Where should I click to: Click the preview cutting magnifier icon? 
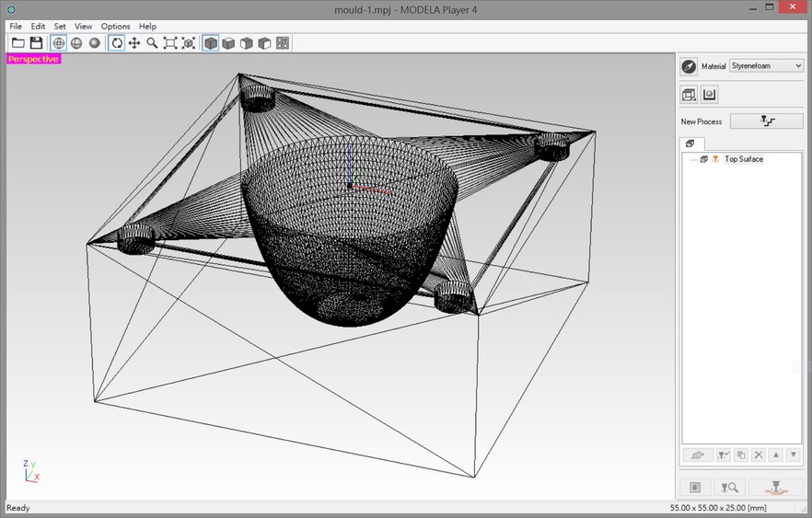point(729,488)
